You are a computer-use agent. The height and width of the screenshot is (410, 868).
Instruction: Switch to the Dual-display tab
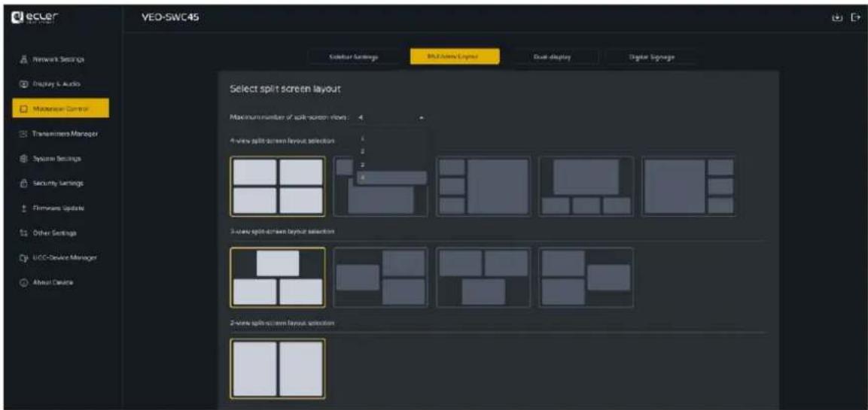pos(555,56)
